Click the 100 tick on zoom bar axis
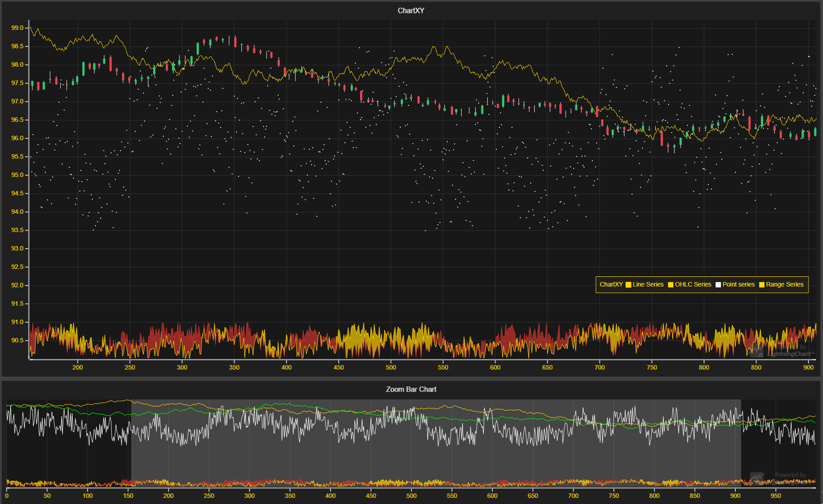This screenshot has height=504, width=823. tap(88, 496)
